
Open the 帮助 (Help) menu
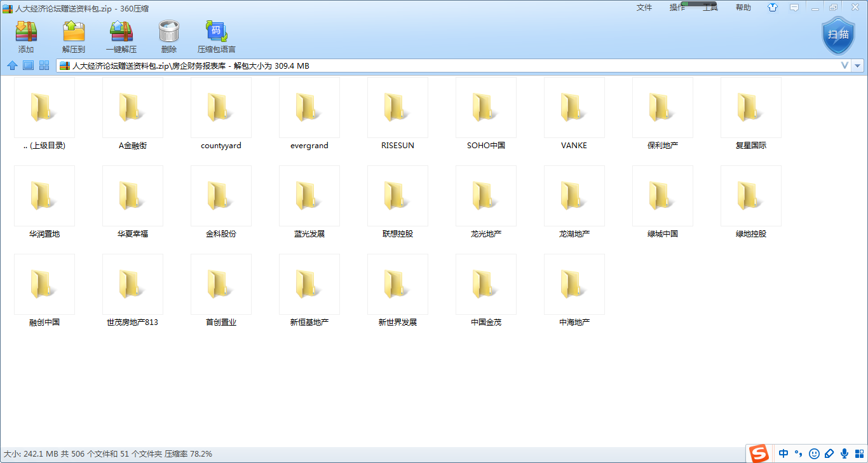743,8
